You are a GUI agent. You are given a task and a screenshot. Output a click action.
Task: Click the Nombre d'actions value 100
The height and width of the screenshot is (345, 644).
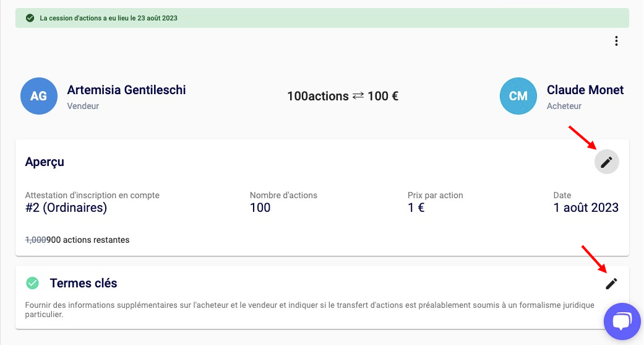260,207
